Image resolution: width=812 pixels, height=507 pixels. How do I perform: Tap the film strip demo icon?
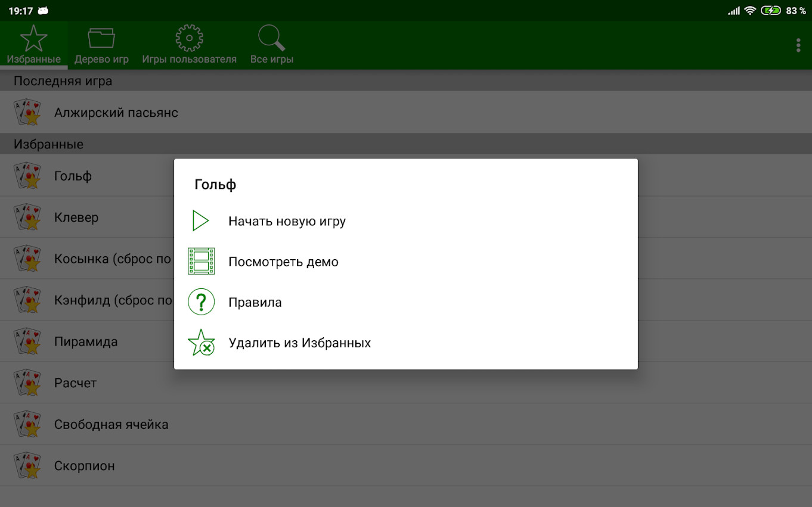(x=201, y=262)
